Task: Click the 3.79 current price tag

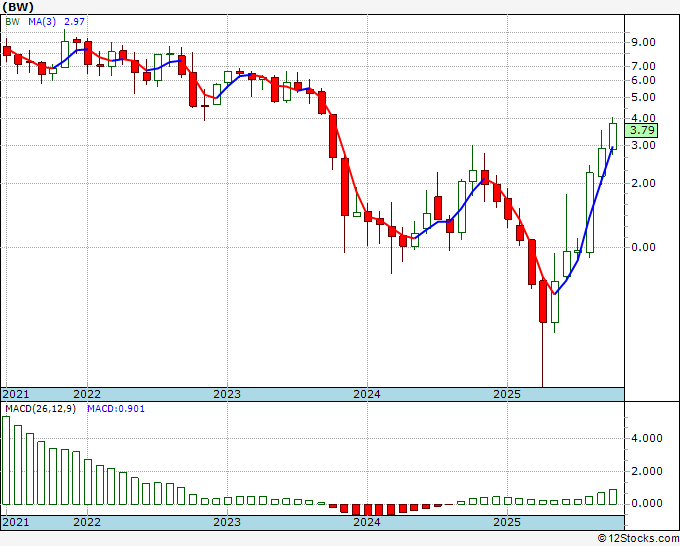Action: tap(641, 130)
